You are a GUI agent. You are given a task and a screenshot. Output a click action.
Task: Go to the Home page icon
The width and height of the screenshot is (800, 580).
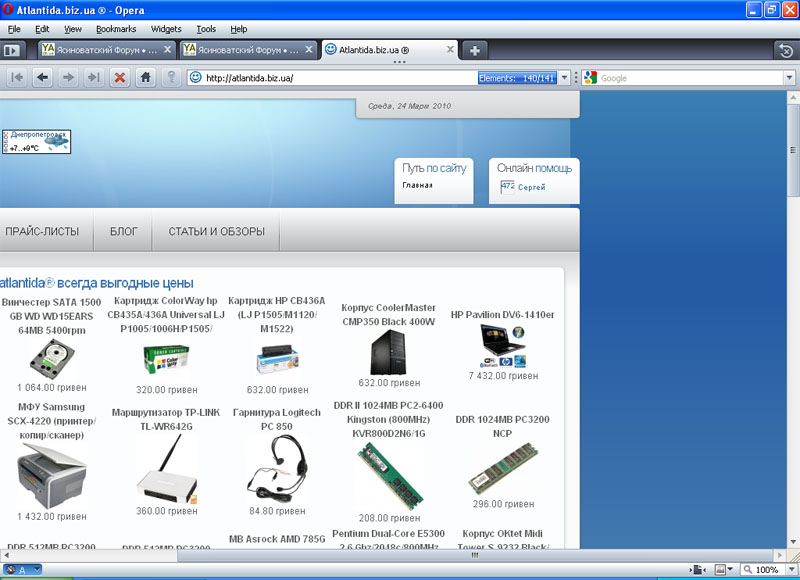pos(146,77)
